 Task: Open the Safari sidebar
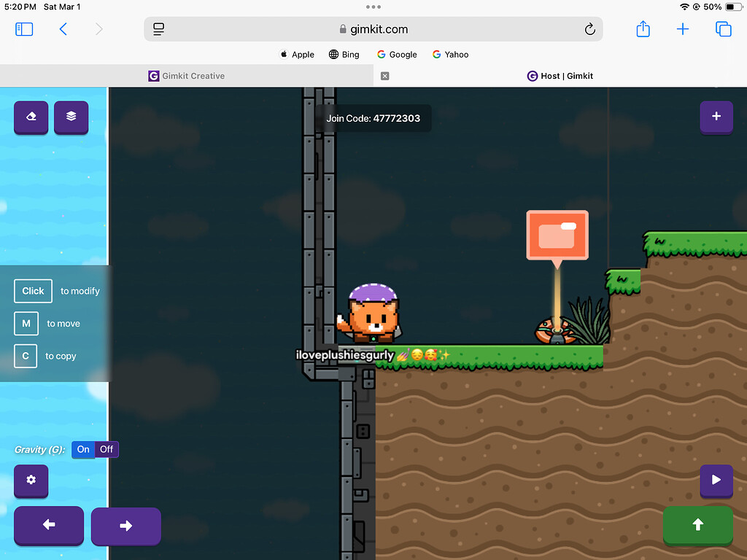(x=24, y=29)
